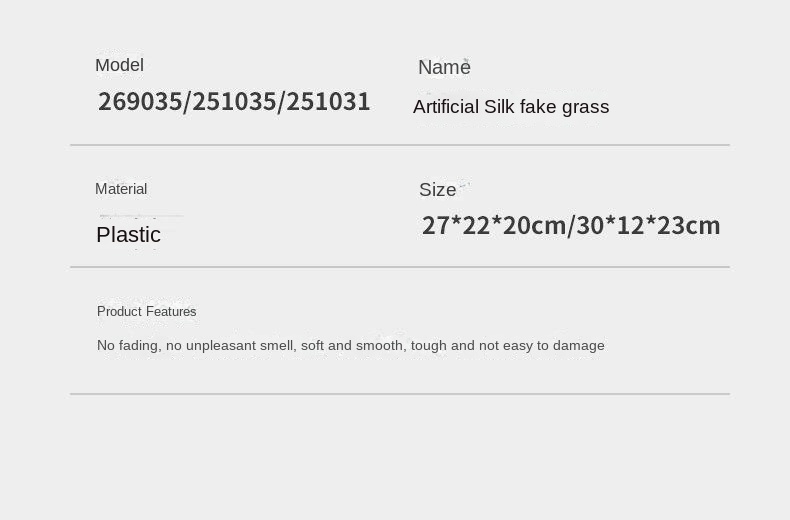Select the Plastic material value
790x520 pixels.
coord(128,235)
